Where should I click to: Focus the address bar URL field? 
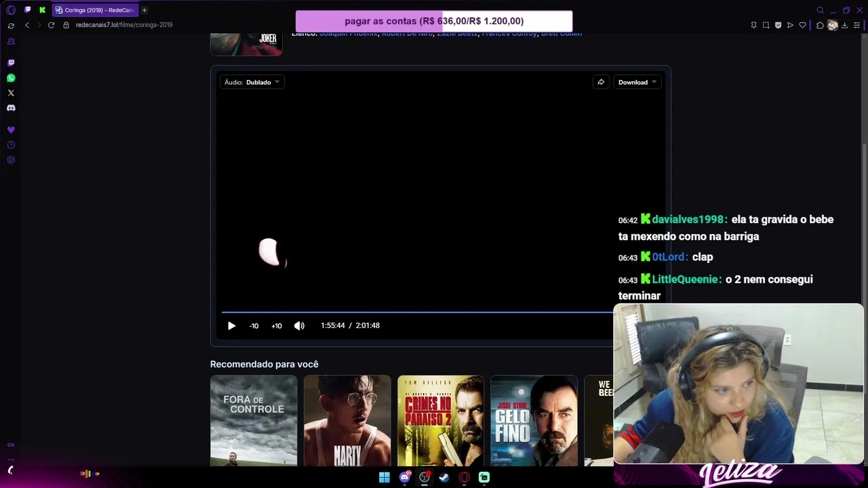[124, 25]
